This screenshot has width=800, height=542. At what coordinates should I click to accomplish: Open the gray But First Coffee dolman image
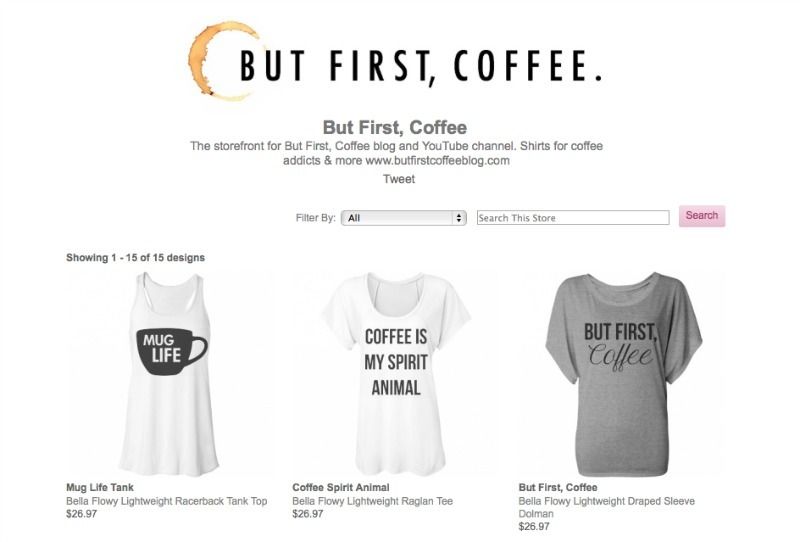click(623, 374)
